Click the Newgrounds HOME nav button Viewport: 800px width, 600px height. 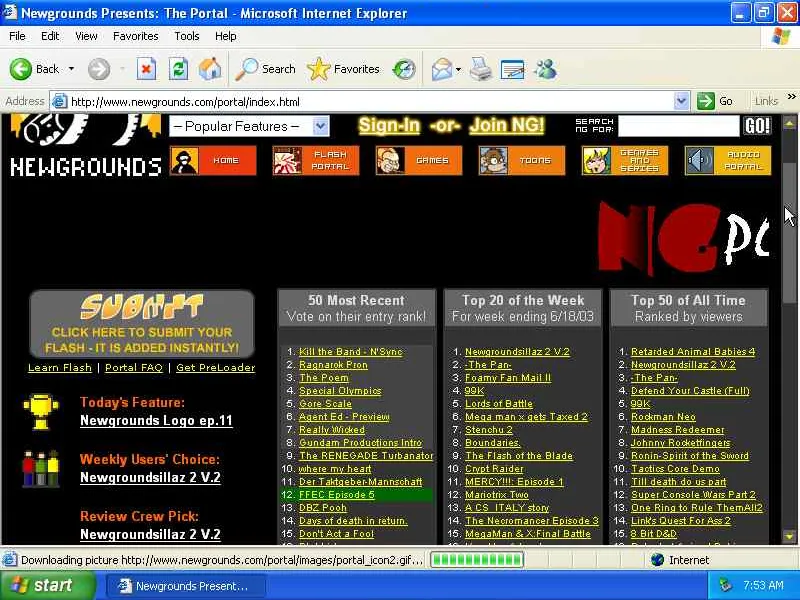point(213,160)
